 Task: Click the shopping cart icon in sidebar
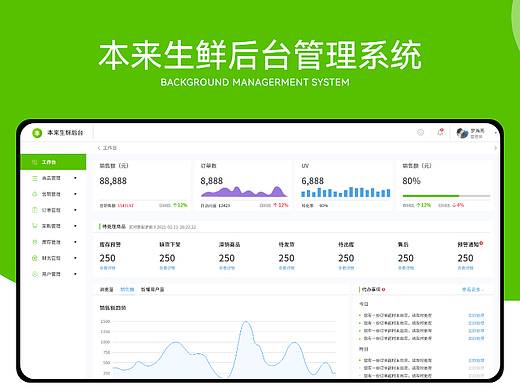pos(34,226)
